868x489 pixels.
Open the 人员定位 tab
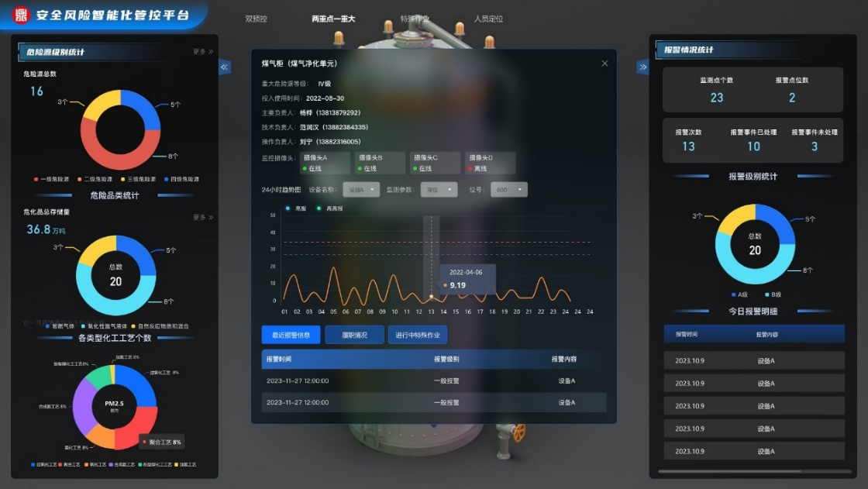click(x=488, y=19)
